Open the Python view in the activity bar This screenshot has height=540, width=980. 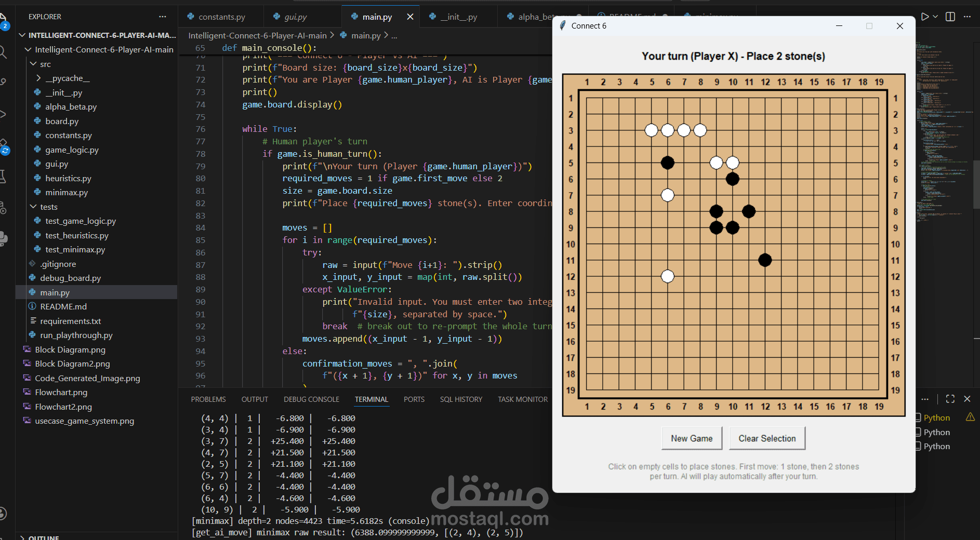click(3, 238)
